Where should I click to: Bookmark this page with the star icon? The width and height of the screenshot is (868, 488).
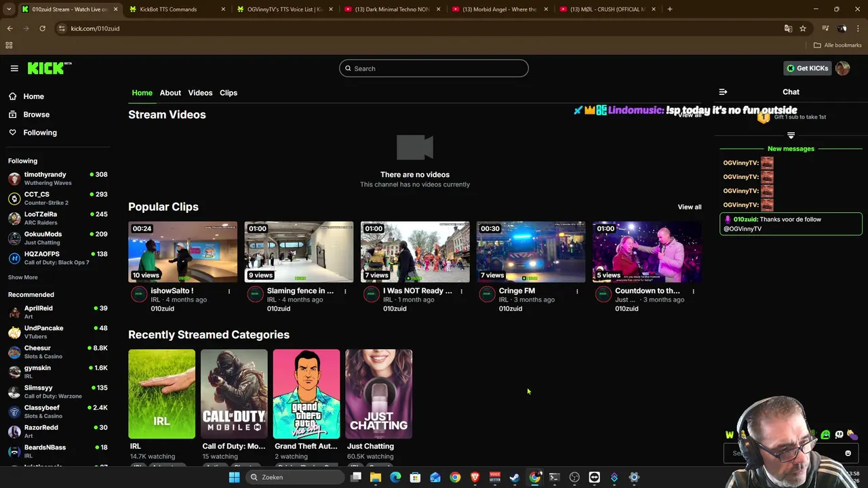(x=803, y=28)
